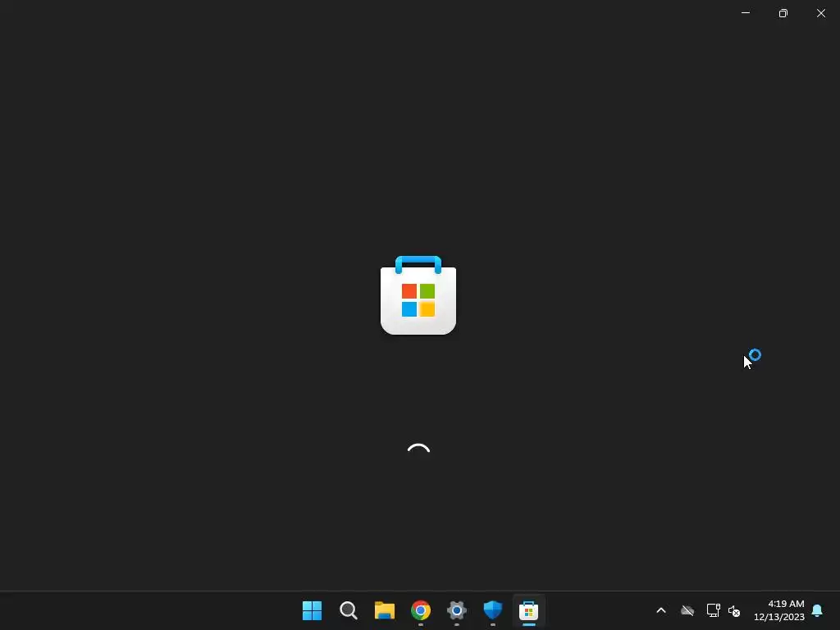Image resolution: width=840 pixels, height=630 pixels.
Task: Click the OneDrive cloud tray icon
Action: pos(687,610)
